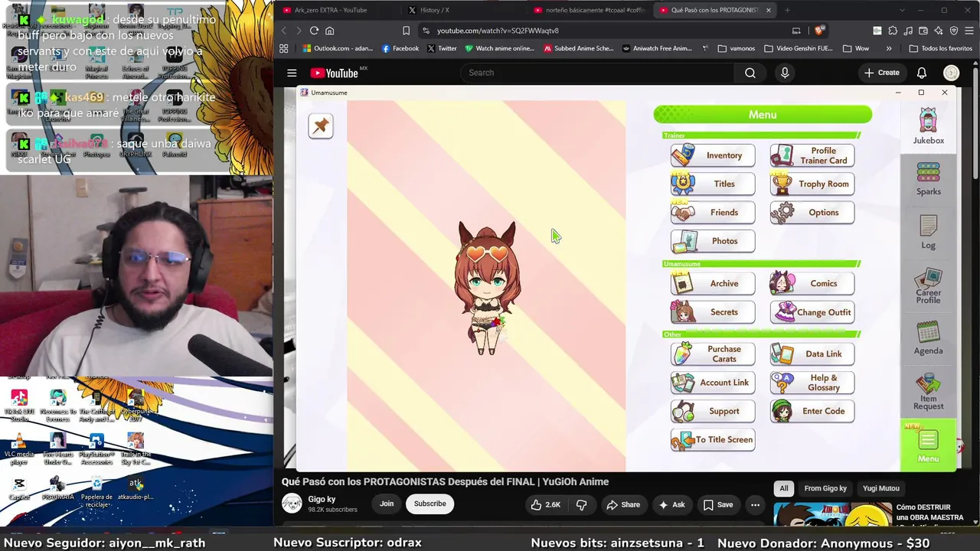Open the Data Link option
Viewport: 980px width, 551px height.
tap(812, 354)
